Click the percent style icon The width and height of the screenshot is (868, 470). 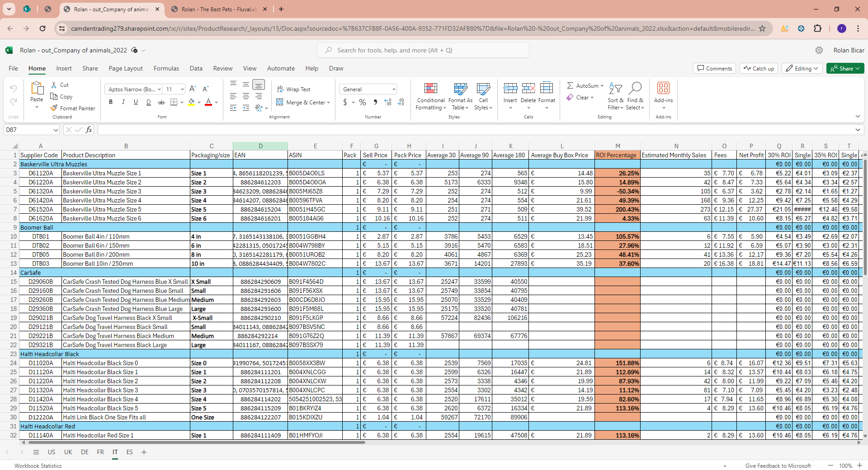(362, 103)
